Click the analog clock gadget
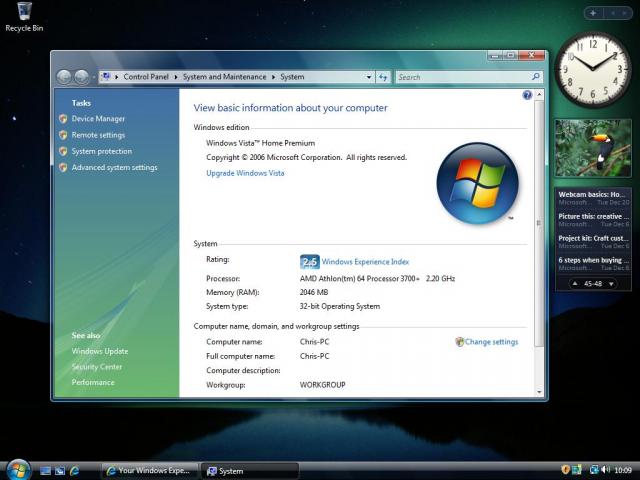This screenshot has width=640, height=480. click(x=593, y=69)
